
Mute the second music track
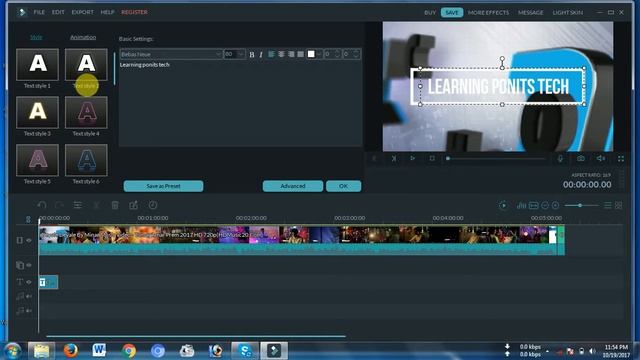coord(29,311)
